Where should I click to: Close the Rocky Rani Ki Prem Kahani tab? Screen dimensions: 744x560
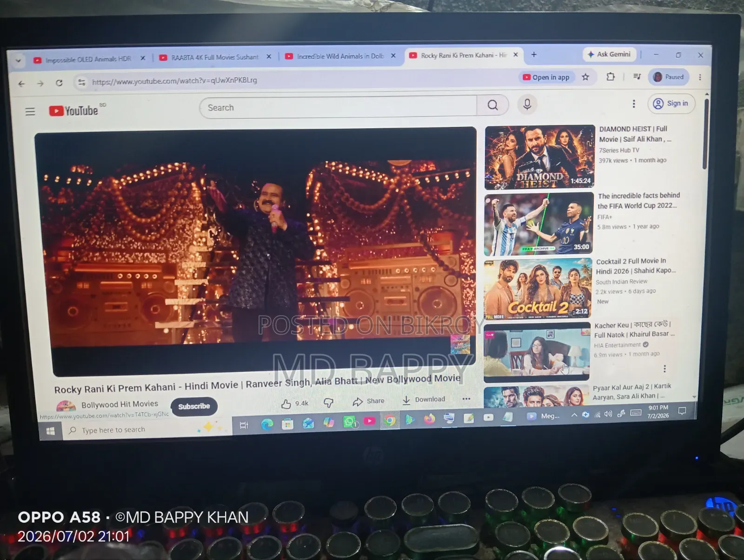point(515,55)
